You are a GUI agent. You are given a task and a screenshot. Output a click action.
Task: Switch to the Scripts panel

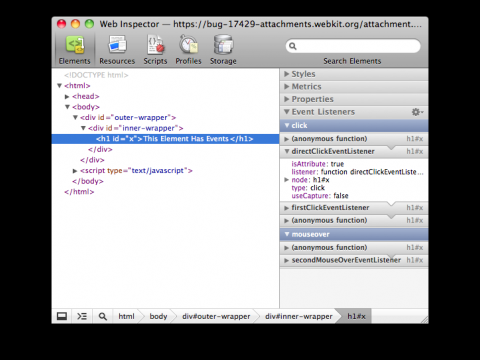155,50
